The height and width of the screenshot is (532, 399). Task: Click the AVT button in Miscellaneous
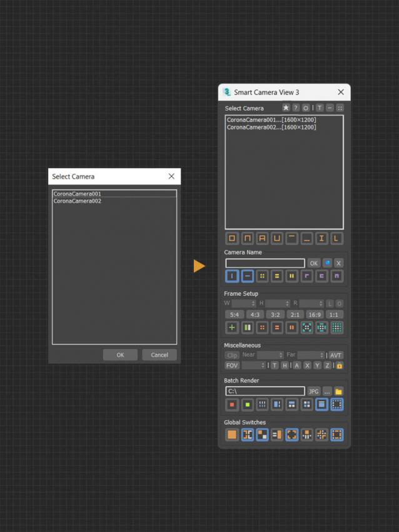click(336, 355)
